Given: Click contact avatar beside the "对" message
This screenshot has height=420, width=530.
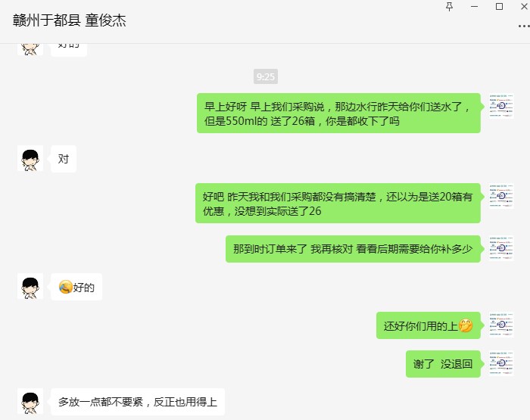Looking at the screenshot, I should (30, 158).
